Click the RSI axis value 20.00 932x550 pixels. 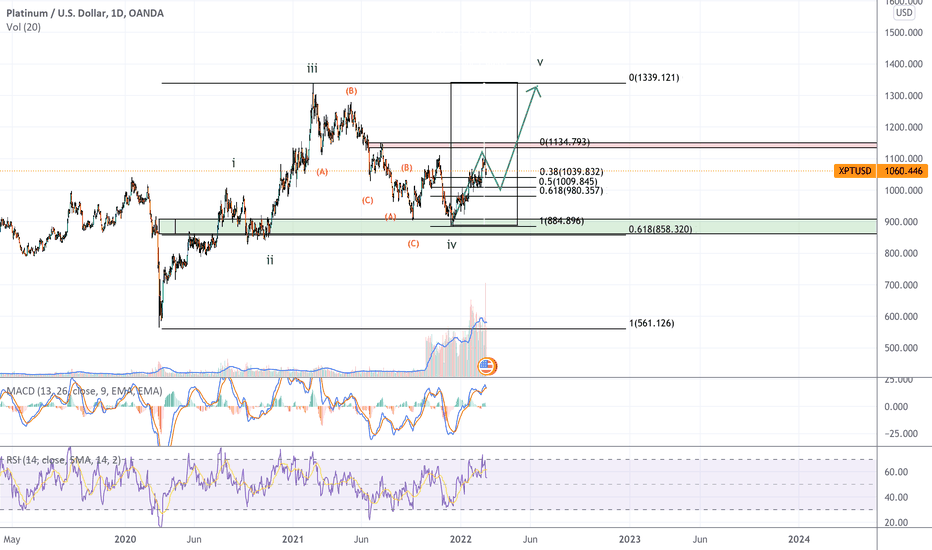tap(896, 523)
